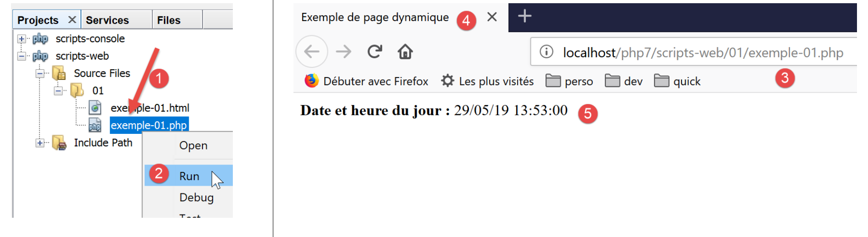868x237 pixels.
Task: Click the exemple-01.html file icon
Action: coord(95,108)
